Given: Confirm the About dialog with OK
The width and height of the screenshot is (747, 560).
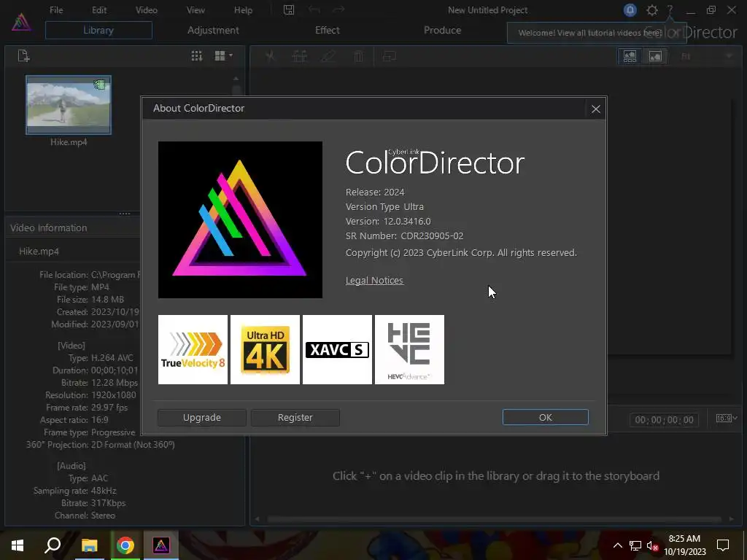Looking at the screenshot, I should pos(545,418).
